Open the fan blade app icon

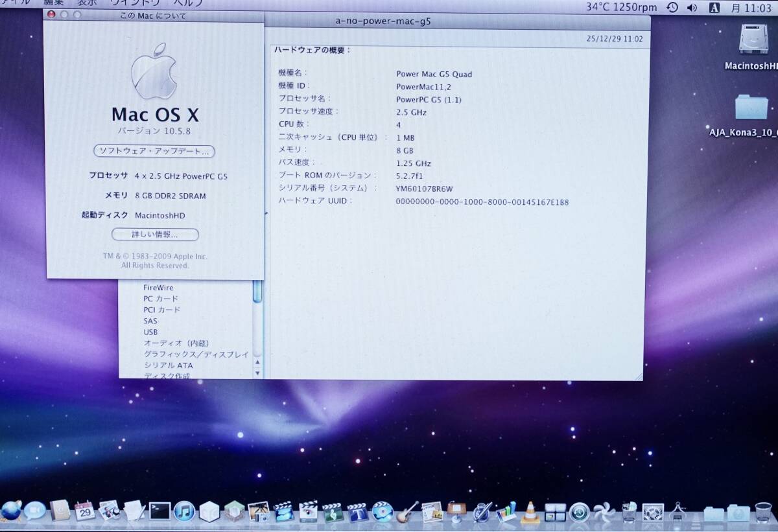[604, 512]
